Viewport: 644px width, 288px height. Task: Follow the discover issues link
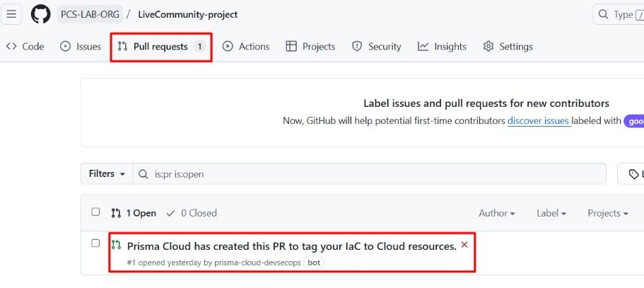[x=539, y=121]
